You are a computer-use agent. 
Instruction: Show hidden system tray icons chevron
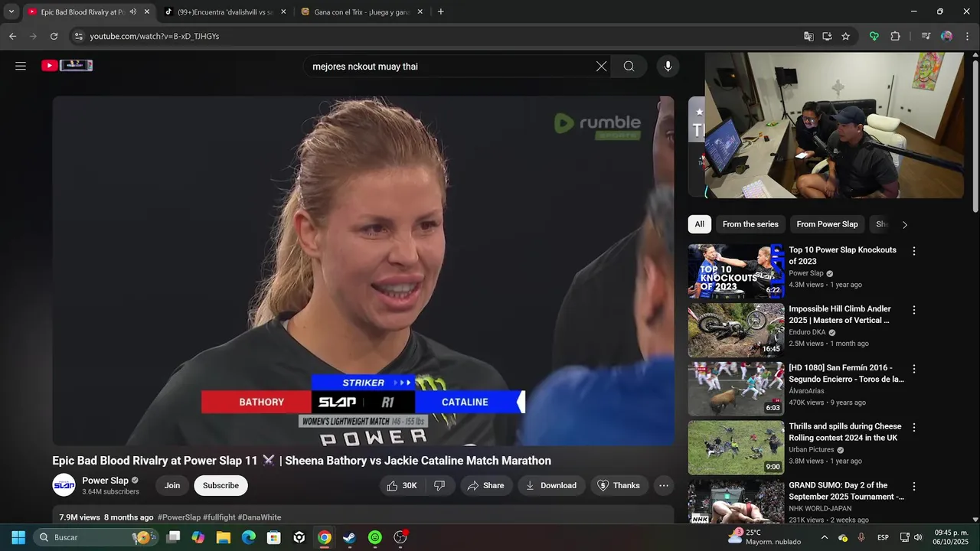[824, 537]
